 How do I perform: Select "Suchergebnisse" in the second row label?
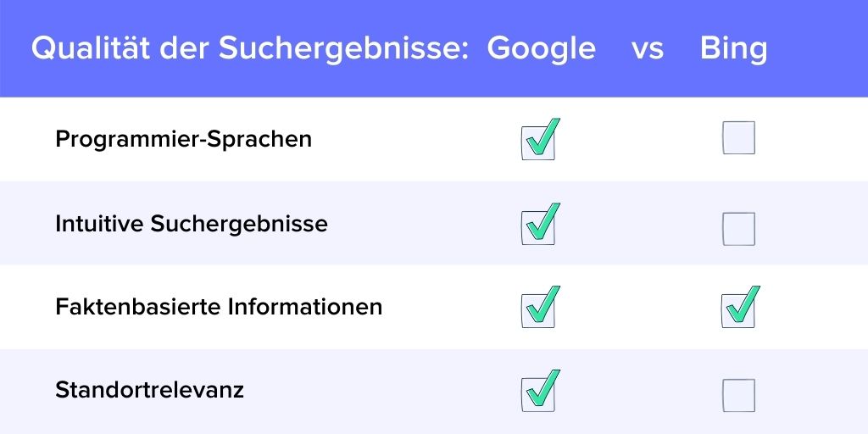(239, 224)
